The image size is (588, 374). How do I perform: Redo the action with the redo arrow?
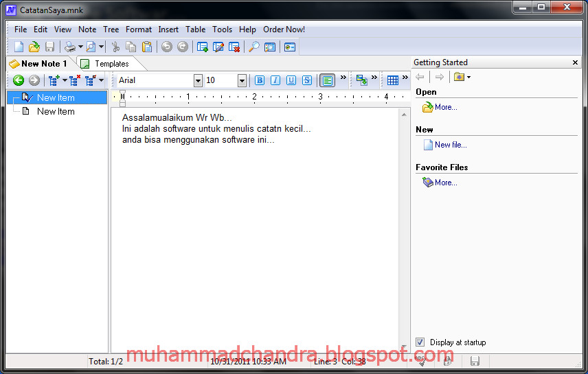tap(182, 47)
